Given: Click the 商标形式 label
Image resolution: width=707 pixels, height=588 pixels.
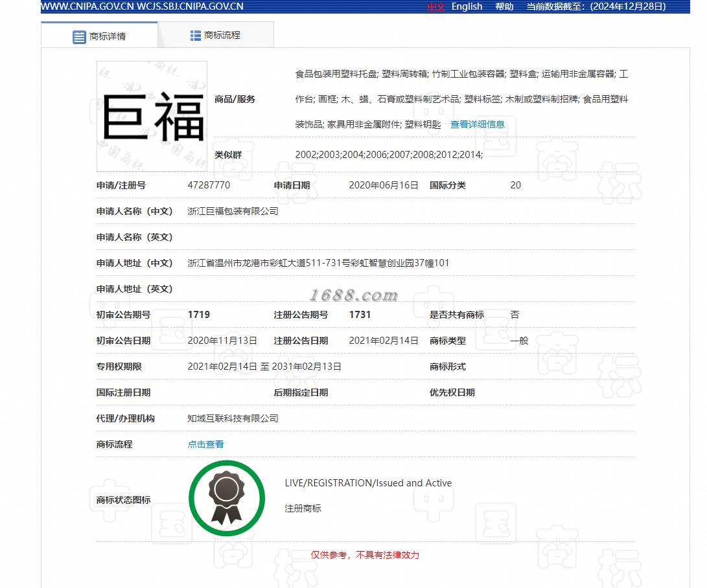Looking at the screenshot, I should pos(447,367).
